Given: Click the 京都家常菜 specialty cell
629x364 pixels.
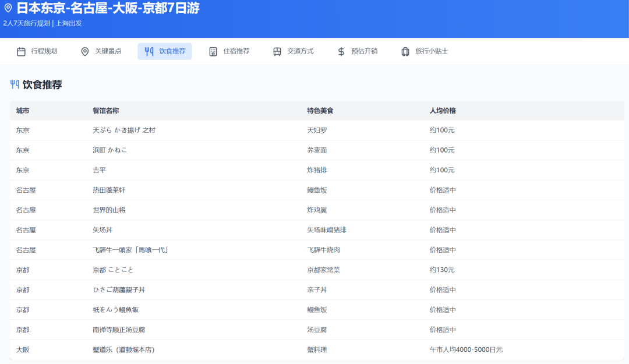Looking at the screenshot, I should coord(323,270).
